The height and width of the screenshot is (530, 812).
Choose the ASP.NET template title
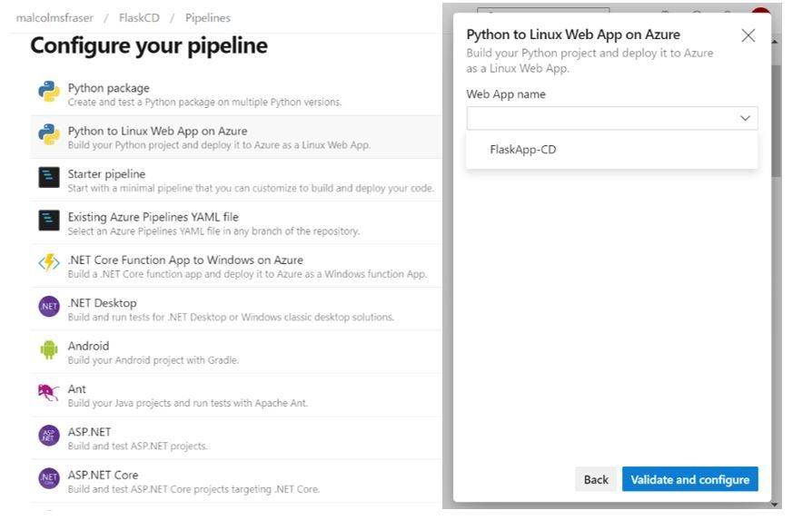(89, 432)
